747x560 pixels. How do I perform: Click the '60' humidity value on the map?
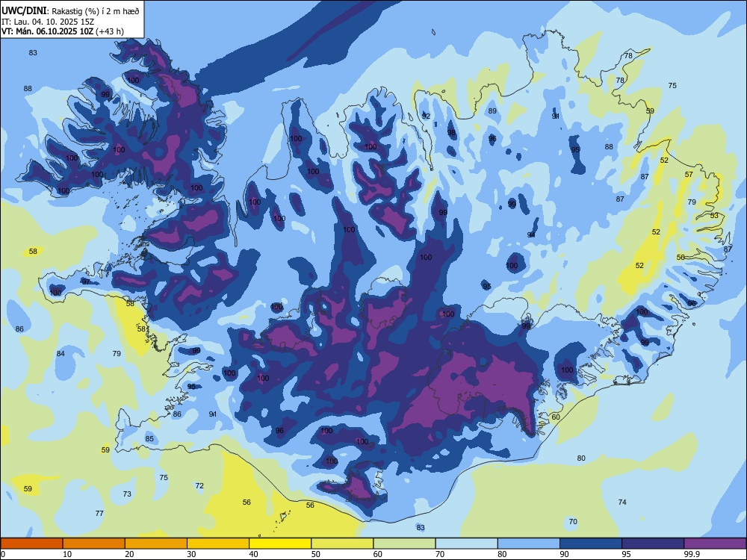(x=556, y=417)
